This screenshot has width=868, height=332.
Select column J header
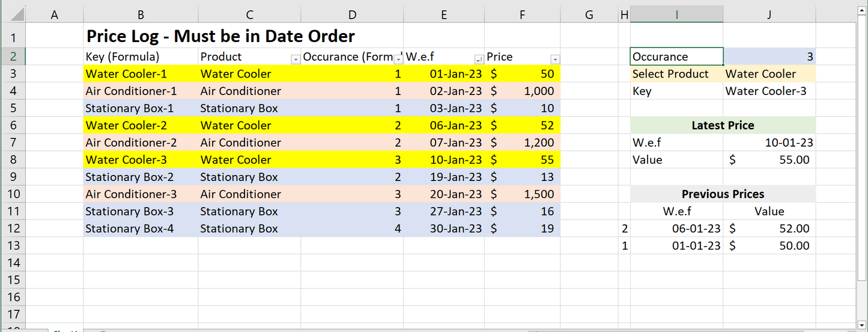(769, 15)
